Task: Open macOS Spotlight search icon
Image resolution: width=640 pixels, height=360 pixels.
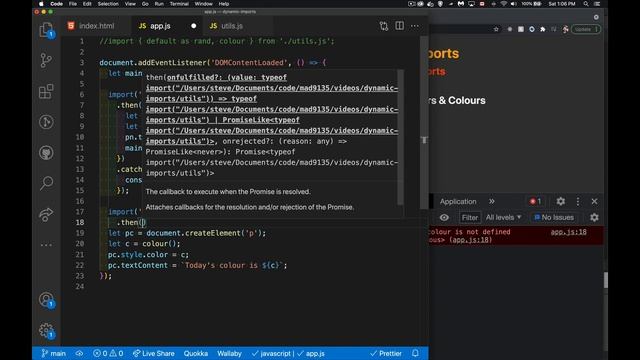Action: [x=586, y=4]
